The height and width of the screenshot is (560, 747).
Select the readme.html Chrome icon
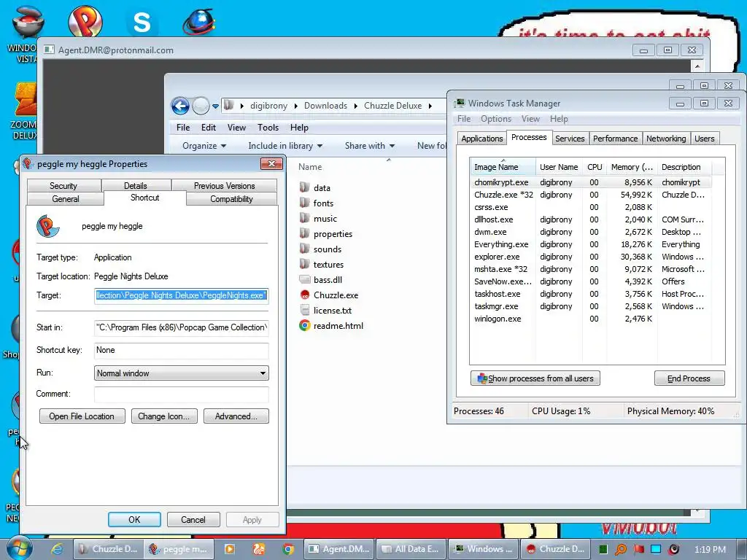tap(305, 326)
